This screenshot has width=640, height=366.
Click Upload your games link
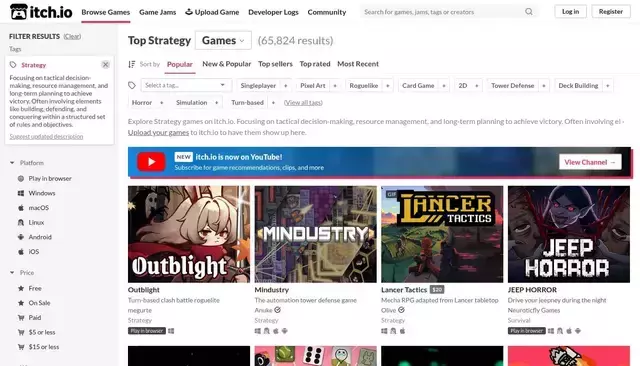pos(158,132)
